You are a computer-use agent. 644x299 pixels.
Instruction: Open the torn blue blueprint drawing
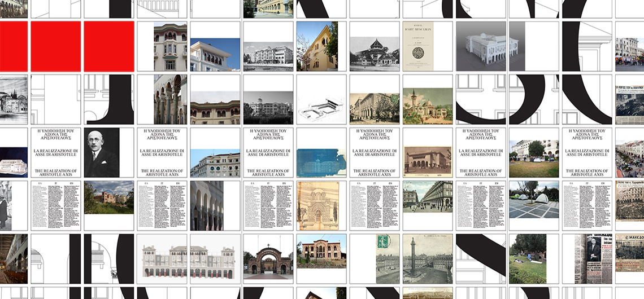(321, 163)
